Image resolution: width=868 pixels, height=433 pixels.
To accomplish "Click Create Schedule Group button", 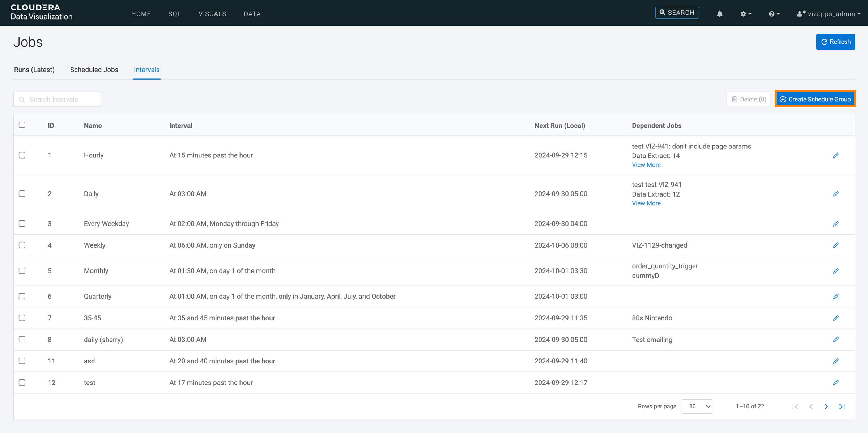I will click(x=815, y=99).
